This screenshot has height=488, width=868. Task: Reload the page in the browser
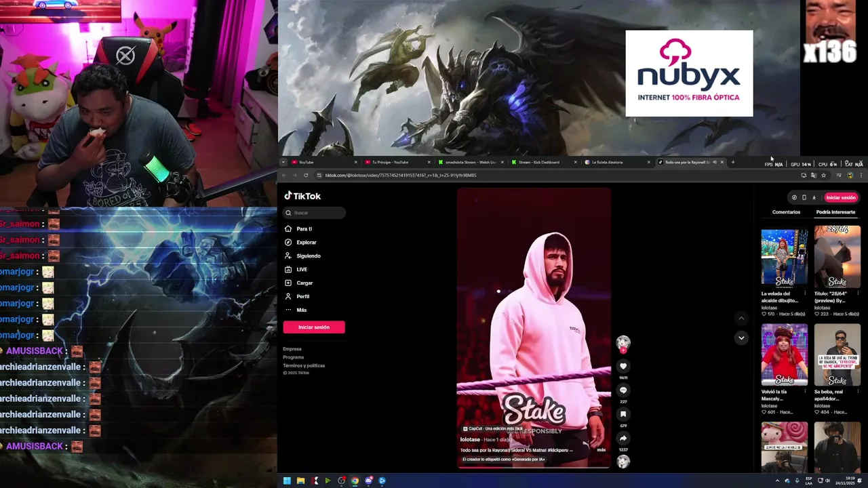click(306, 176)
